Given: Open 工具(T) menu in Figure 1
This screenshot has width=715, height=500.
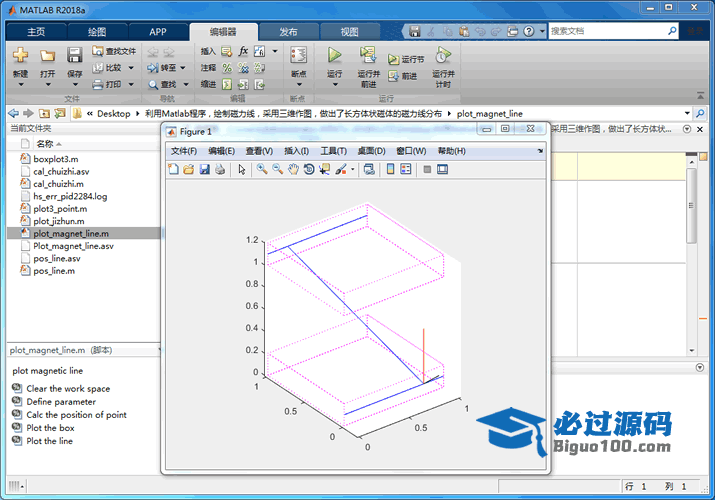Looking at the screenshot, I should point(333,151).
